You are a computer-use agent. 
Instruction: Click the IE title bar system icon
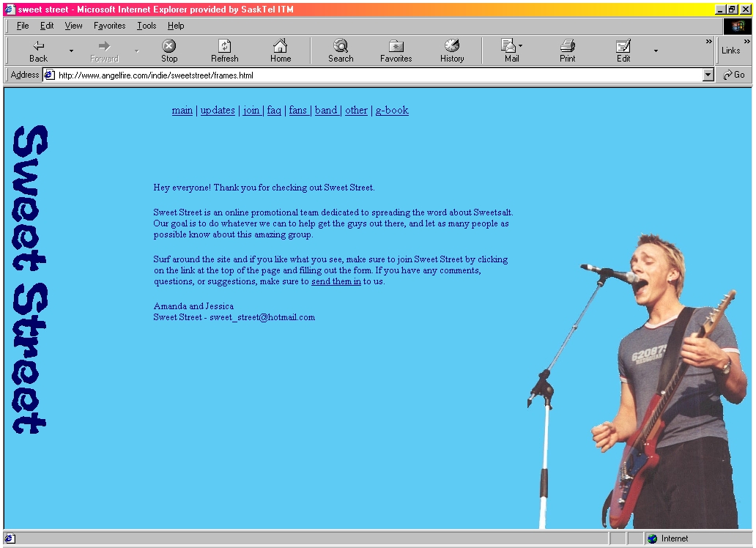10,10
